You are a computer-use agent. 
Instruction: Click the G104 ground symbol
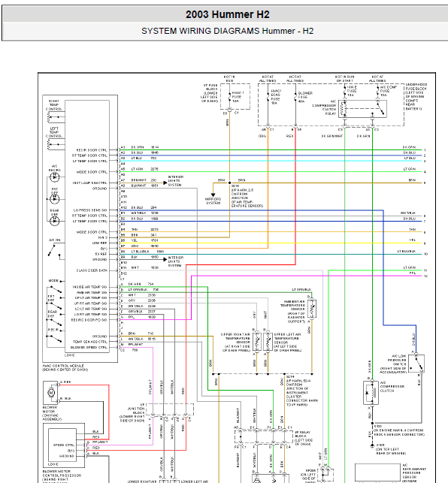[372, 445]
